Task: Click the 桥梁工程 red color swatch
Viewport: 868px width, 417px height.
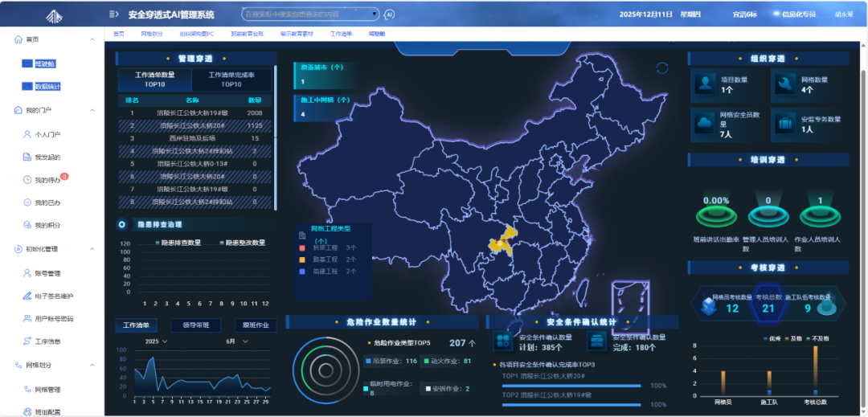Action: pos(301,248)
